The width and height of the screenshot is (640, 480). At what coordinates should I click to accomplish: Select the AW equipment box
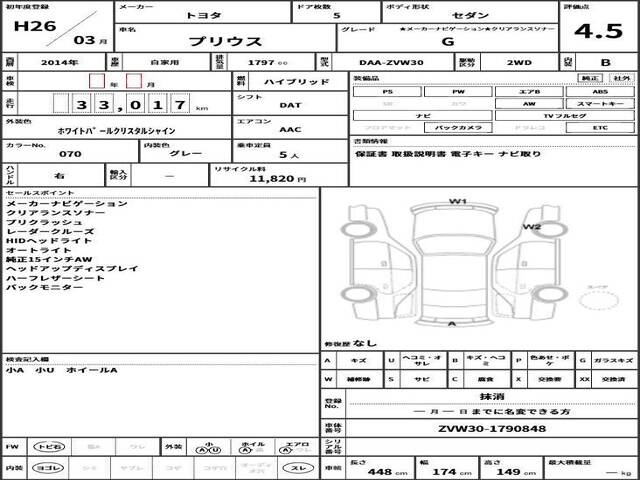point(529,104)
